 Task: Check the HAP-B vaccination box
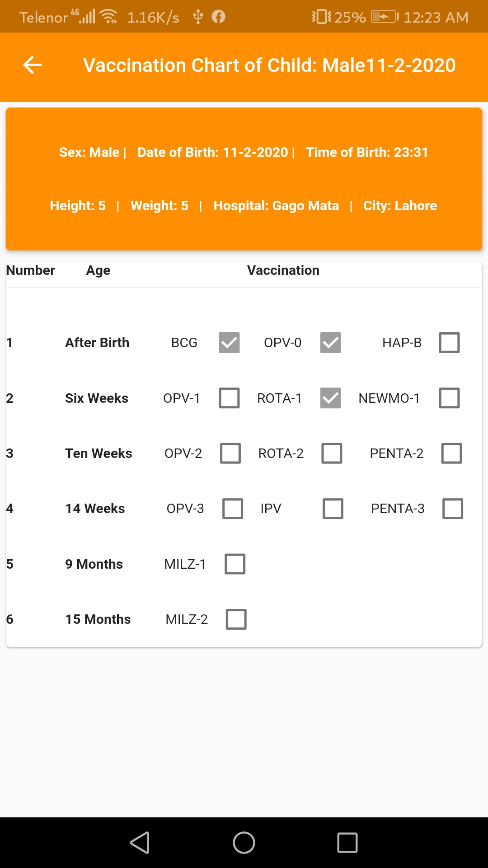point(449,343)
